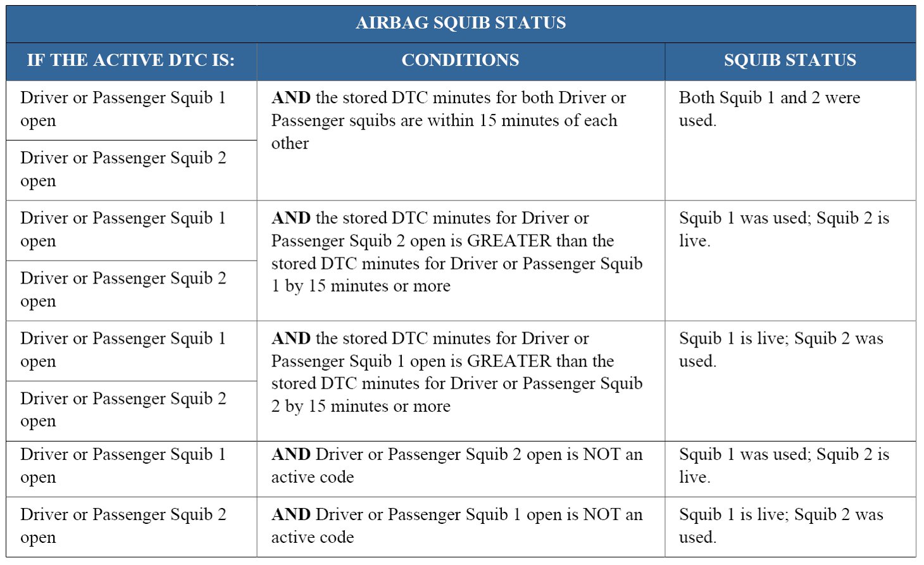The height and width of the screenshot is (565, 924).
Task: Click the "CONDITIONS" column header
Action: (x=460, y=61)
